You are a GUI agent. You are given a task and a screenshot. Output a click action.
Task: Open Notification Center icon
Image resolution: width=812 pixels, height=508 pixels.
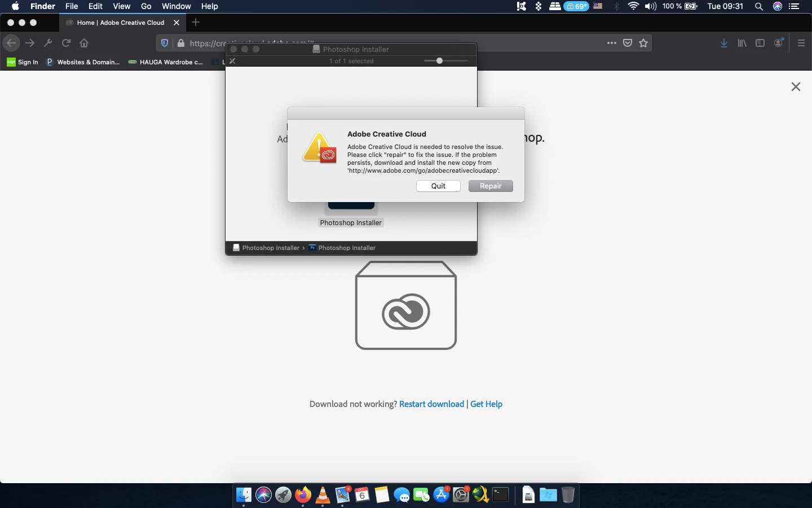coord(795,6)
